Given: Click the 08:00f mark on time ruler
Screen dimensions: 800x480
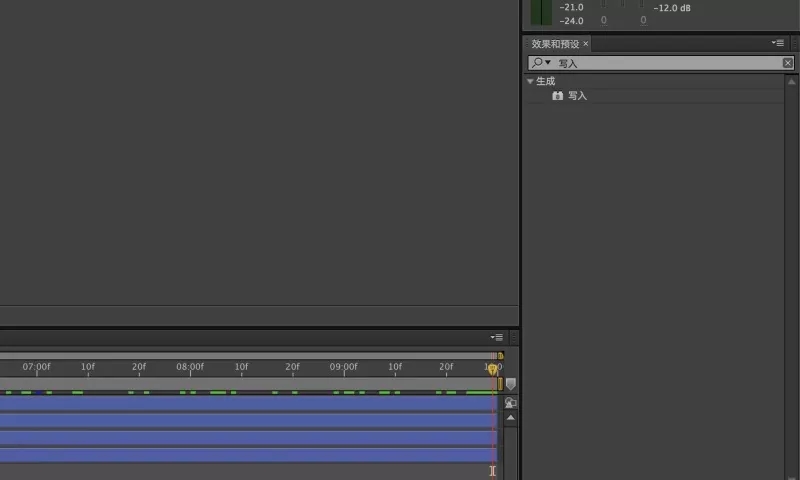Looking at the screenshot, I should coord(190,368).
